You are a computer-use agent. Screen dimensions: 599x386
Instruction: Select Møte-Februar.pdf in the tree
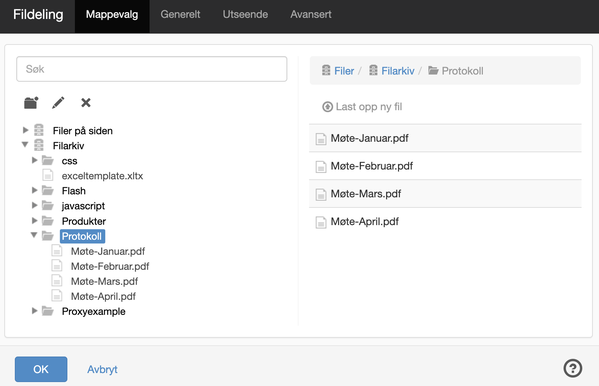(110, 266)
